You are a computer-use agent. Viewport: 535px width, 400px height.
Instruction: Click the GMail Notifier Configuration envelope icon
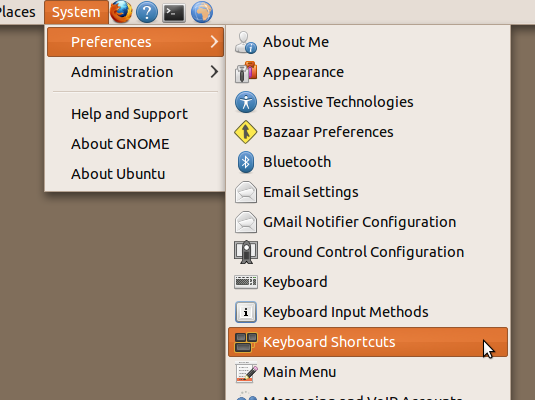click(246, 222)
